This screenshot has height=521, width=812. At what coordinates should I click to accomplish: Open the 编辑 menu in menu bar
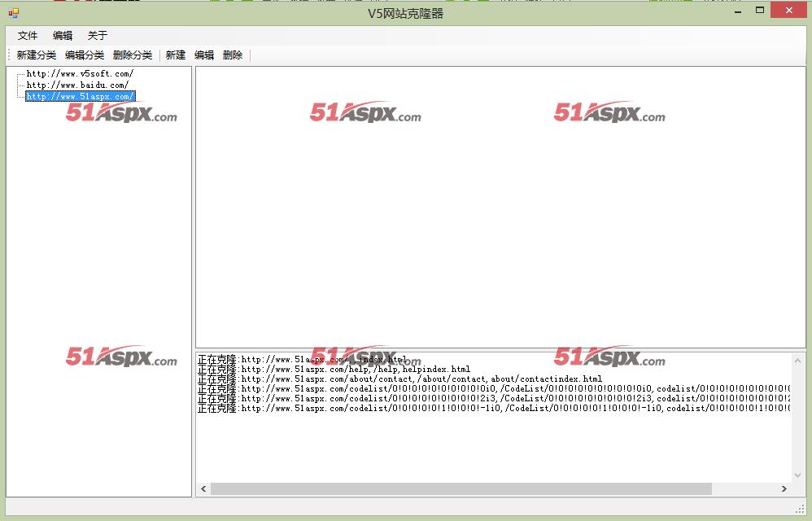(x=63, y=35)
